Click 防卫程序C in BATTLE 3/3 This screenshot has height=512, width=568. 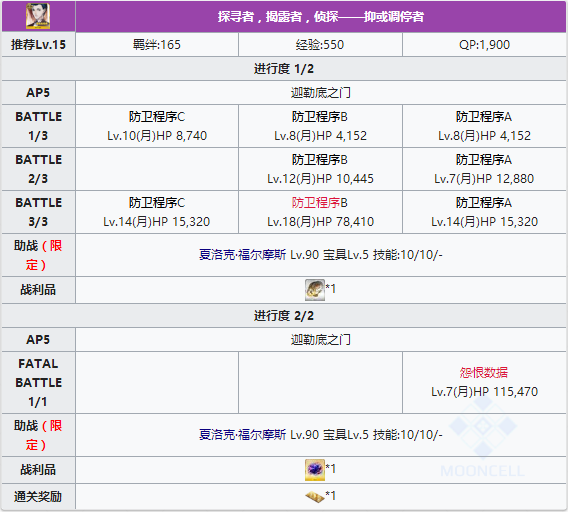tap(156, 203)
